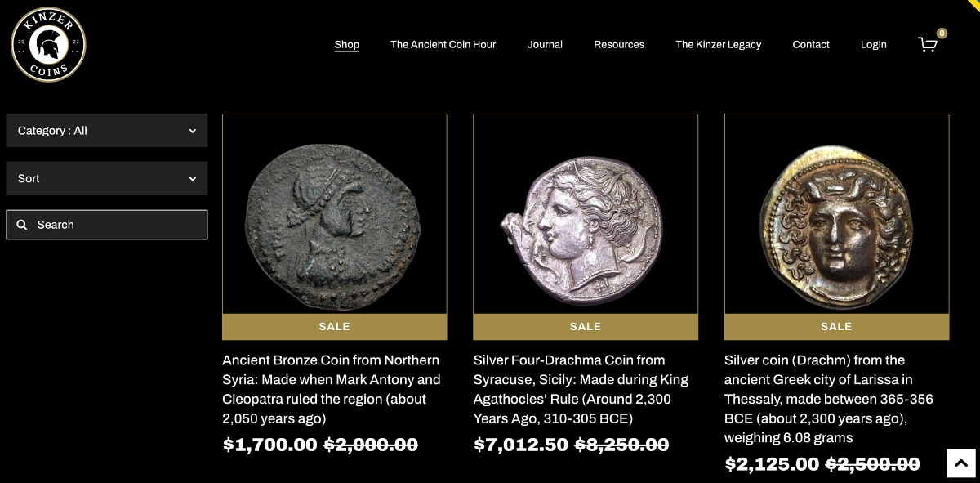Viewport: 980px width, 483px height.
Task: Click the search magnifier icon
Action: click(x=22, y=225)
